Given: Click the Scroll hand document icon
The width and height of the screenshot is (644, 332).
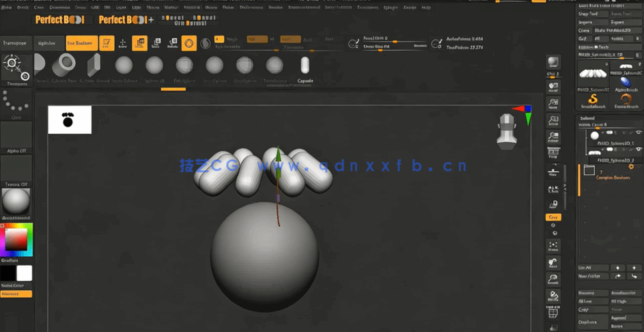Looking at the screenshot, I should [x=553, y=87].
